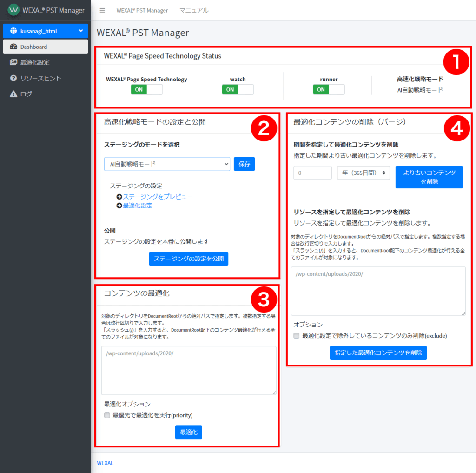Toggle the hamburger menu icon

[x=102, y=10]
